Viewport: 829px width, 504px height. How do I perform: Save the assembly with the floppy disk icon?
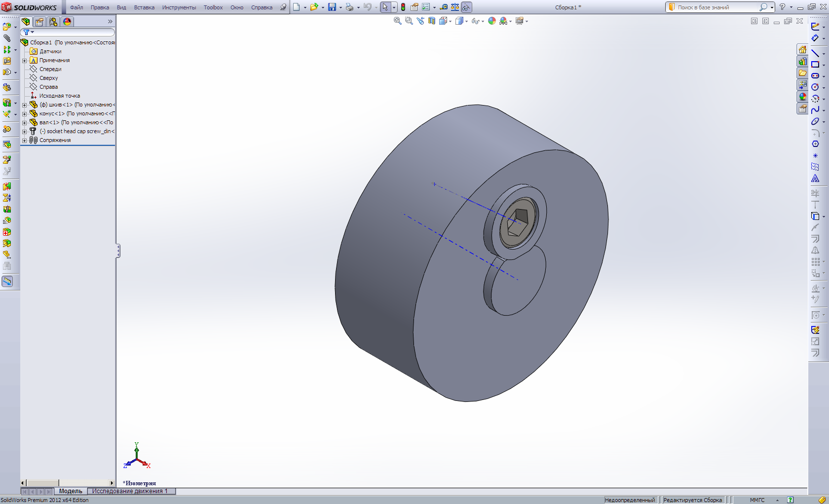tap(332, 7)
